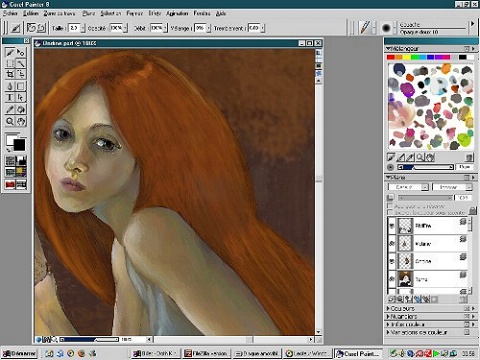Open the Tremblement slider arrow
480x360 pixels.
pyautogui.click(x=263, y=28)
